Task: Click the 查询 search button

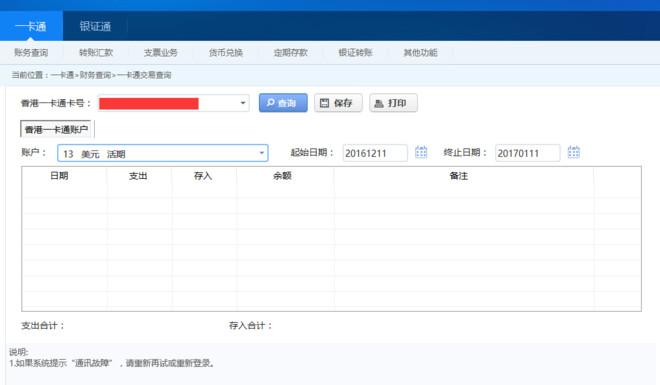Action: [x=283, y=103]
